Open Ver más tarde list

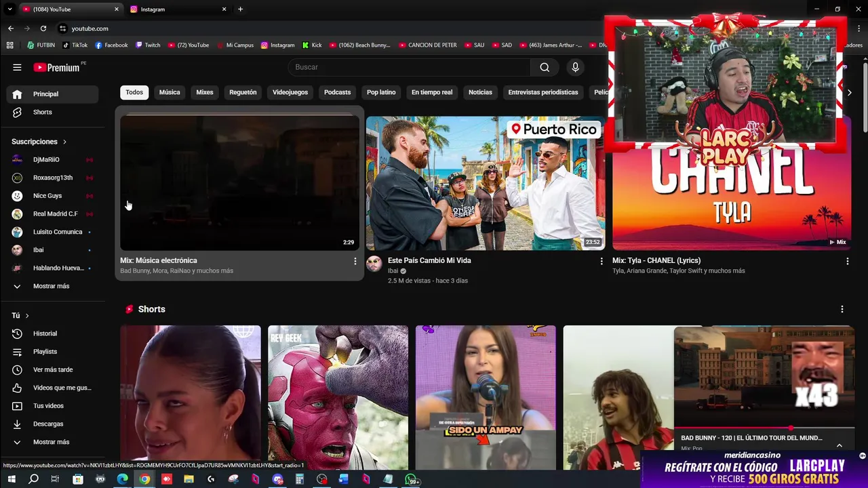click(52, 369)
